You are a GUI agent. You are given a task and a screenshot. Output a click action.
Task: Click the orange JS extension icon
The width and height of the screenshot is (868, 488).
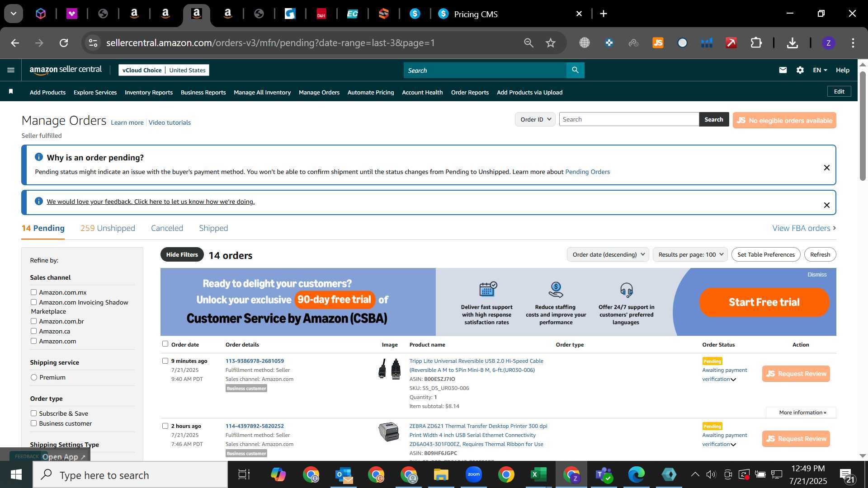tap(658, 43)
